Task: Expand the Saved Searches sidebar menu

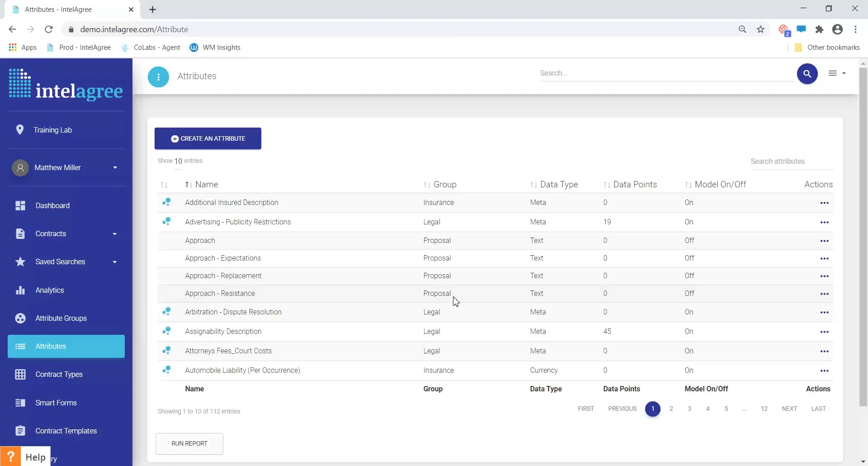Action: 66,262
